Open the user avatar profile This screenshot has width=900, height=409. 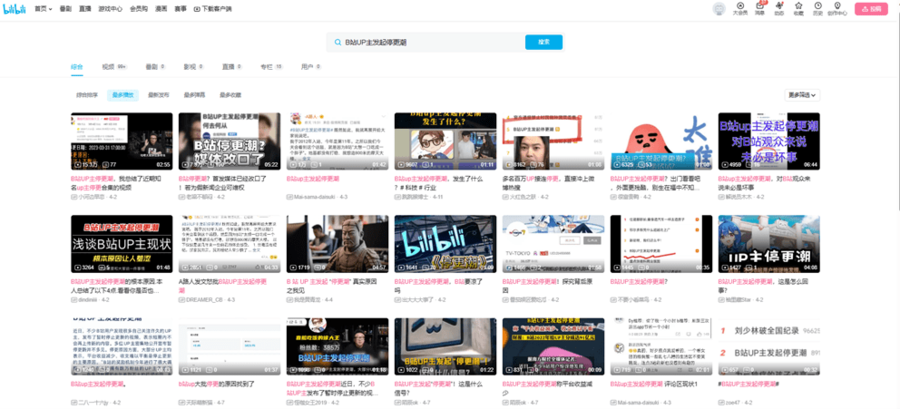pyautogui.click(x=718, y=8)
